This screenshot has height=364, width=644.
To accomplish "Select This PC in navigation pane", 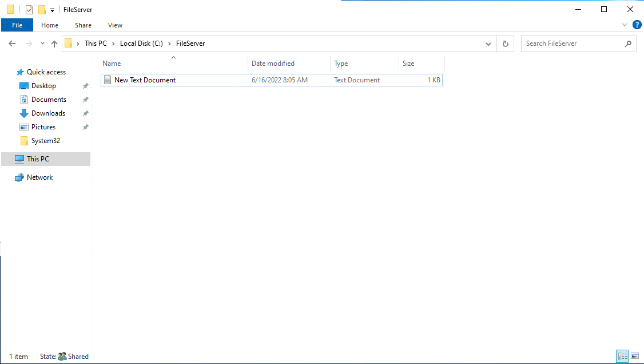I will [46, 159].
